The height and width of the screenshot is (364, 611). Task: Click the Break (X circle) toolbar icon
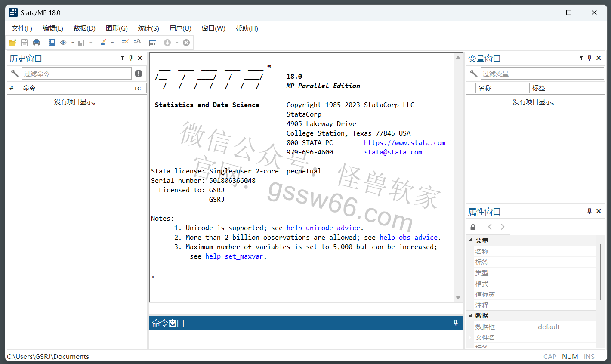186,43
